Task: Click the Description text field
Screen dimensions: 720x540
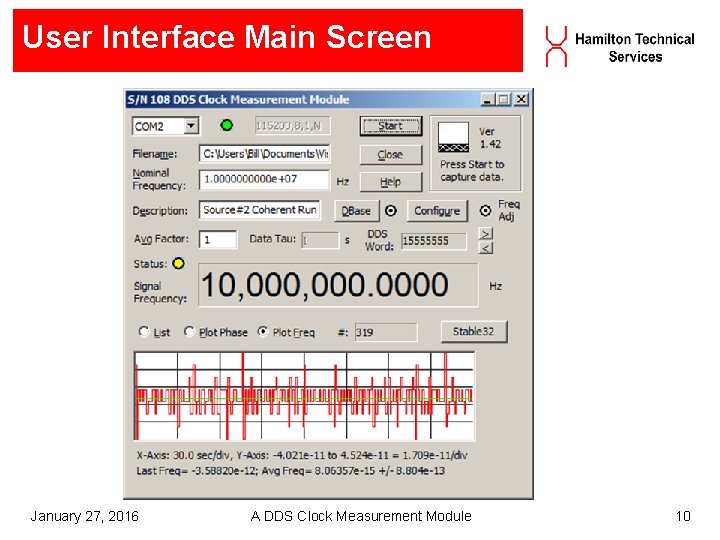Action: click(x=260, y=210)
